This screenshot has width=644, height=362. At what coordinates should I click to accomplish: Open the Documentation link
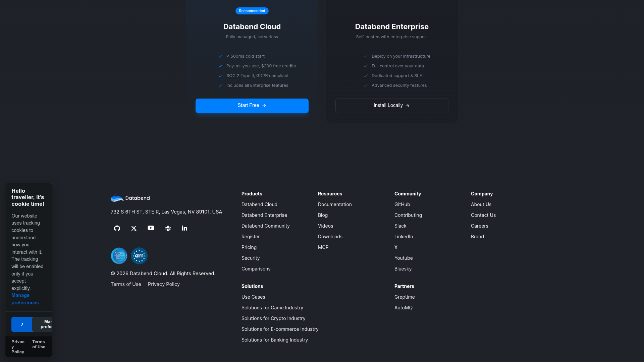point(335,204)
